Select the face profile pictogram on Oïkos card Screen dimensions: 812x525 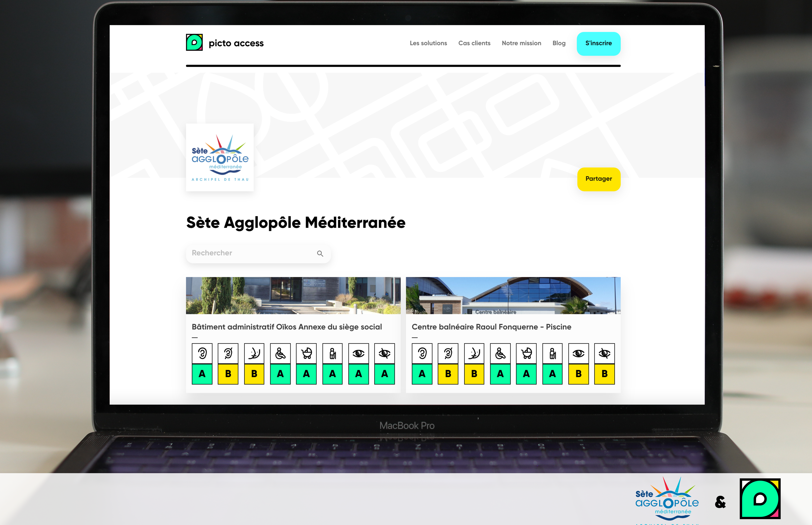[254, 354]
